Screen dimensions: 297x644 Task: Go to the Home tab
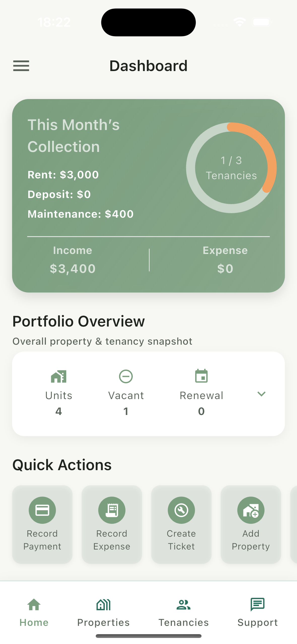(34, 612)
